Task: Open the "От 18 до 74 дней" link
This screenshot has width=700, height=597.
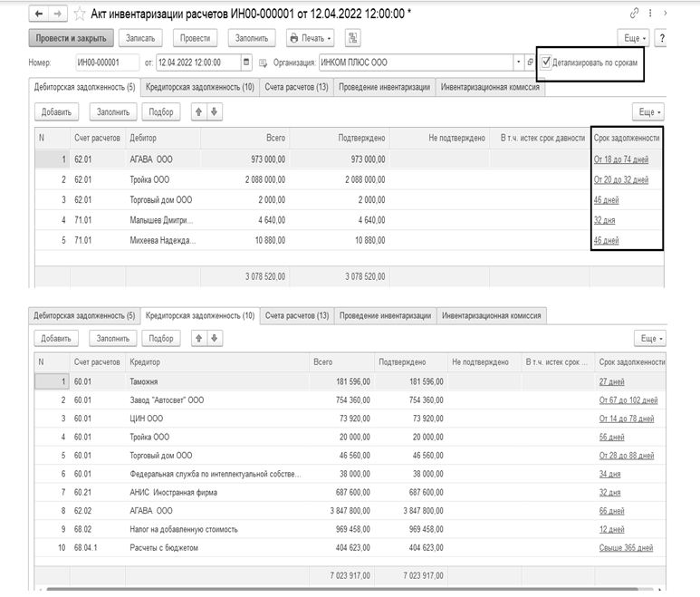Action: click(620, 159)
